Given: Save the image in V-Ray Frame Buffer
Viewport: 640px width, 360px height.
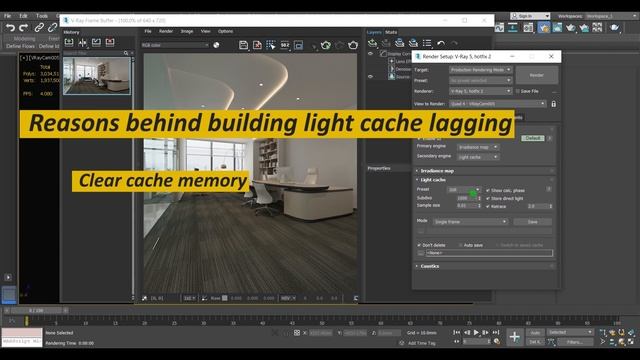Looking at the screenshot, I should (x=243, y=45).
